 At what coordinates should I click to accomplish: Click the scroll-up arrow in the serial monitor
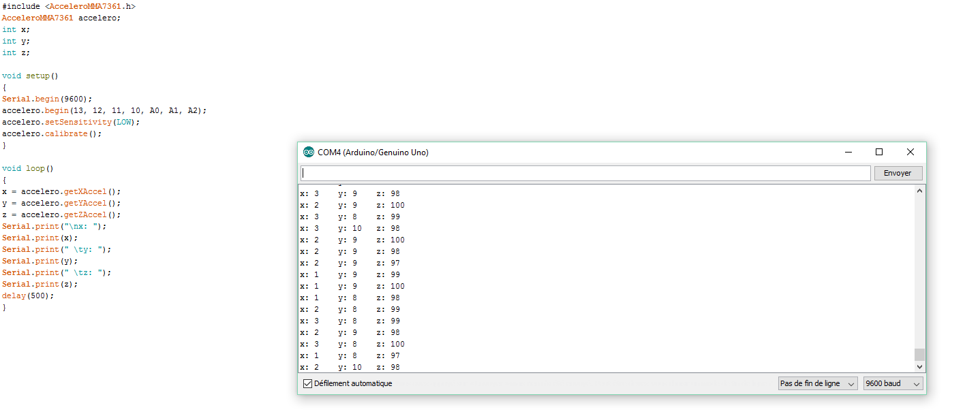pos(919,191)
